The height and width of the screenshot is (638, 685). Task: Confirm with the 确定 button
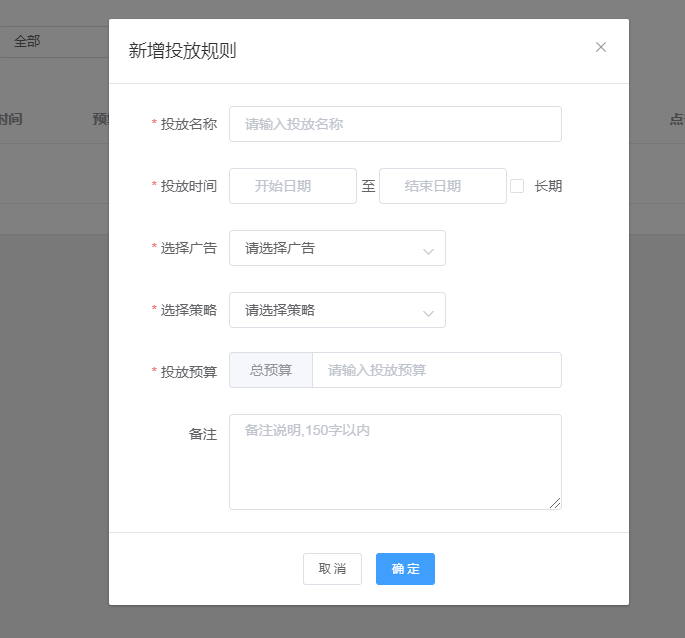405,569
